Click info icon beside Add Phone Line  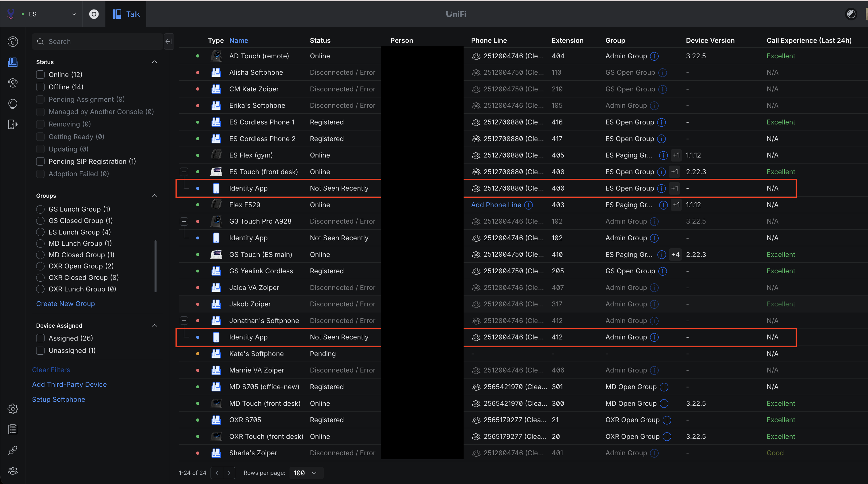[529, 205]
